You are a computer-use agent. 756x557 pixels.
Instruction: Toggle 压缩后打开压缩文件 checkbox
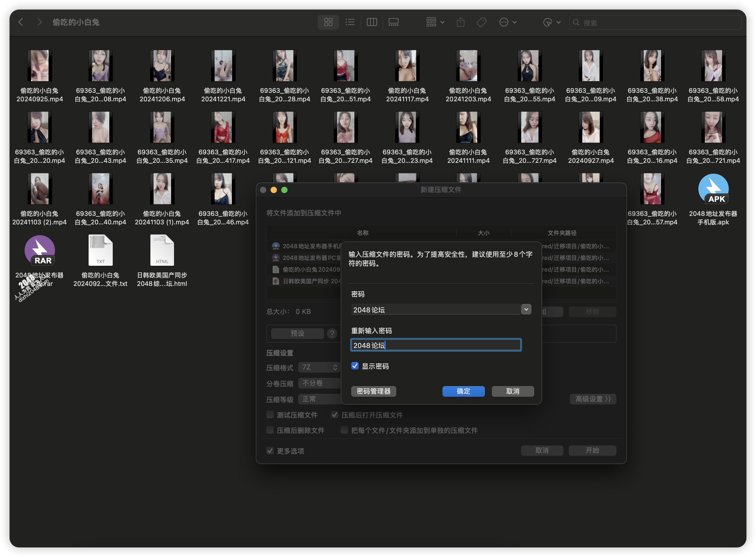[x=334, y=415]
